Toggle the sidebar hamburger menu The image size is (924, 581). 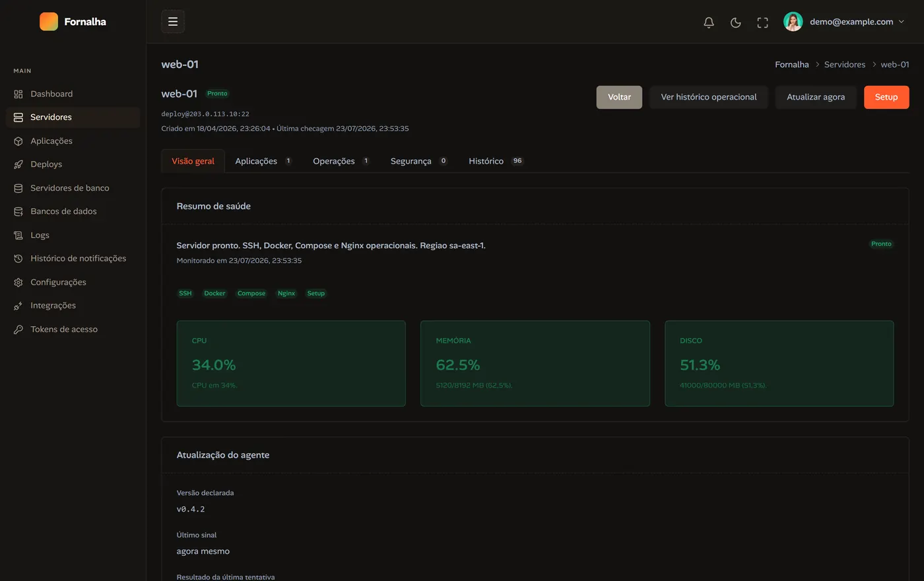tap(173, 22)
